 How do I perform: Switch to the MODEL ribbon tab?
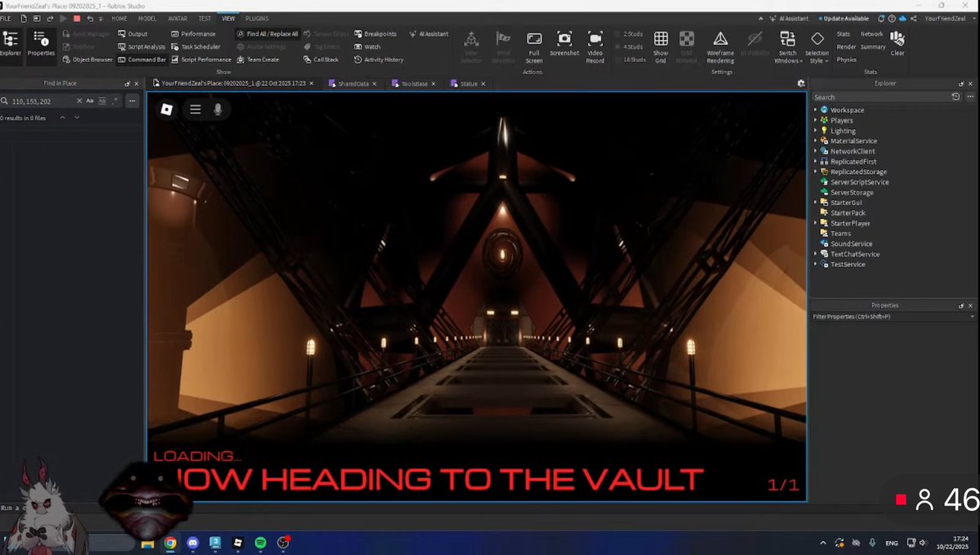147,18
